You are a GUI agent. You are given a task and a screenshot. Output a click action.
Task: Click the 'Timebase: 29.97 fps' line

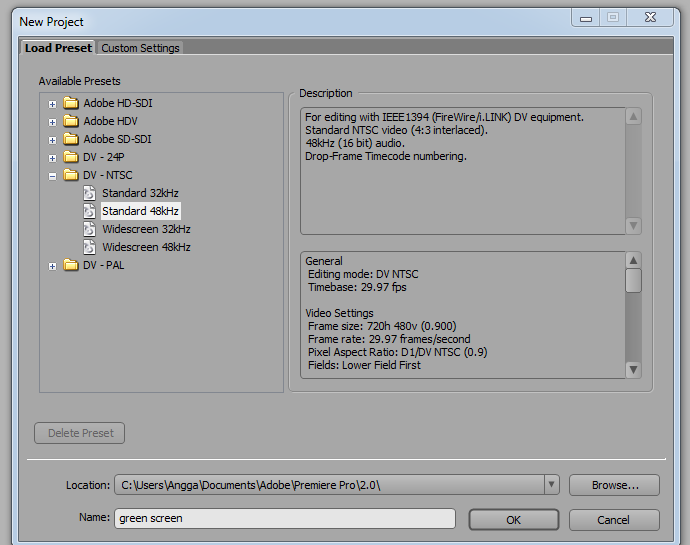(x=357, y=287)
